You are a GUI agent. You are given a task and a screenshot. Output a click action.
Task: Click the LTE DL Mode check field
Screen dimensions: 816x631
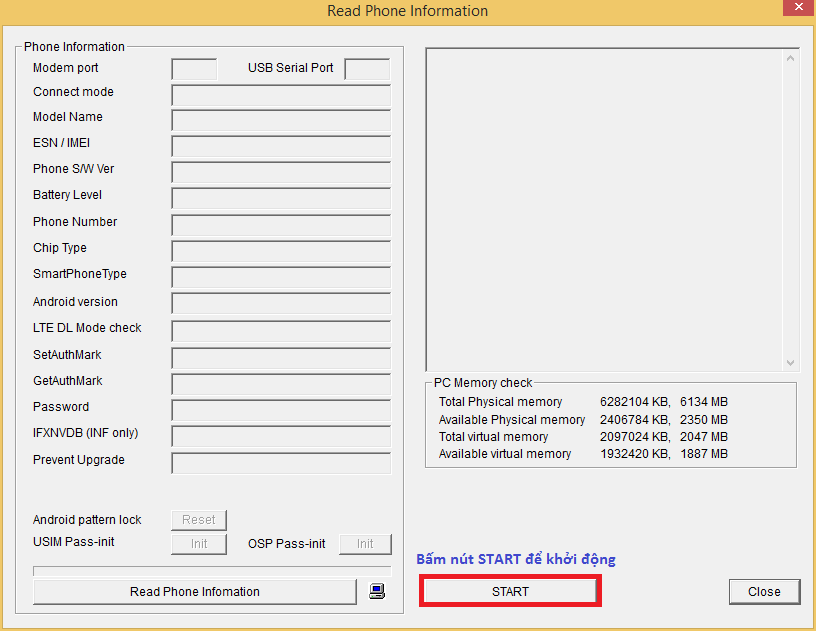click(x=281, y=331)
